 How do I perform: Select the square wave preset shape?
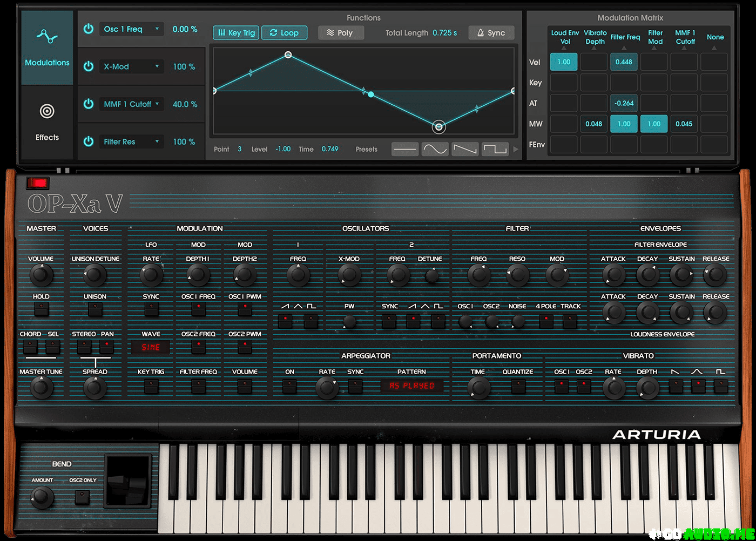495,149
